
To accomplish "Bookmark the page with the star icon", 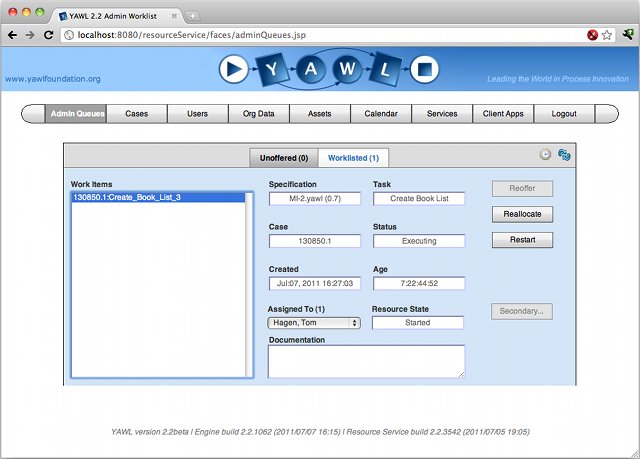I will 607,34.
